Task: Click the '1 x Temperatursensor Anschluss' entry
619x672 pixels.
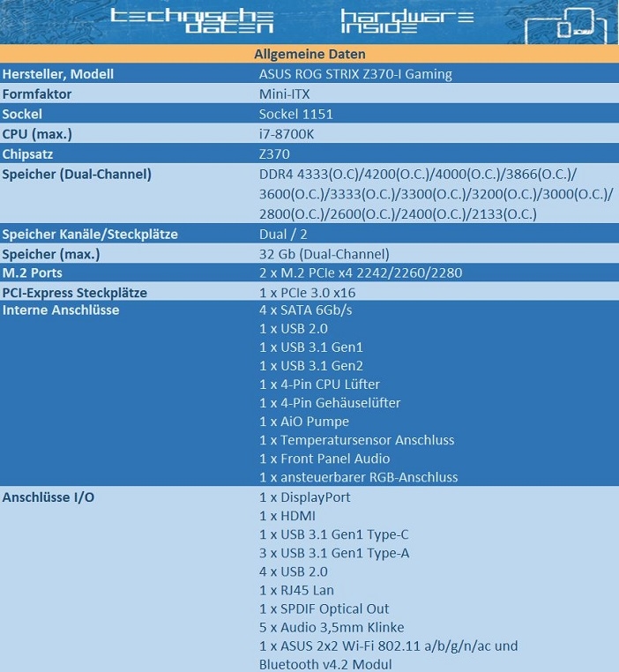Action: point(357,440)
